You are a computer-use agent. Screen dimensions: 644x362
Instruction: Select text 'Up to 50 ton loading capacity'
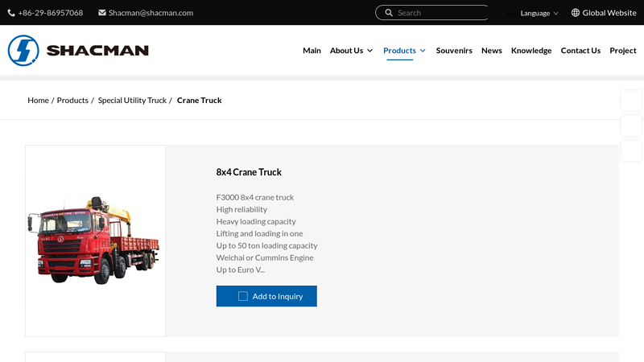point(267,245)
